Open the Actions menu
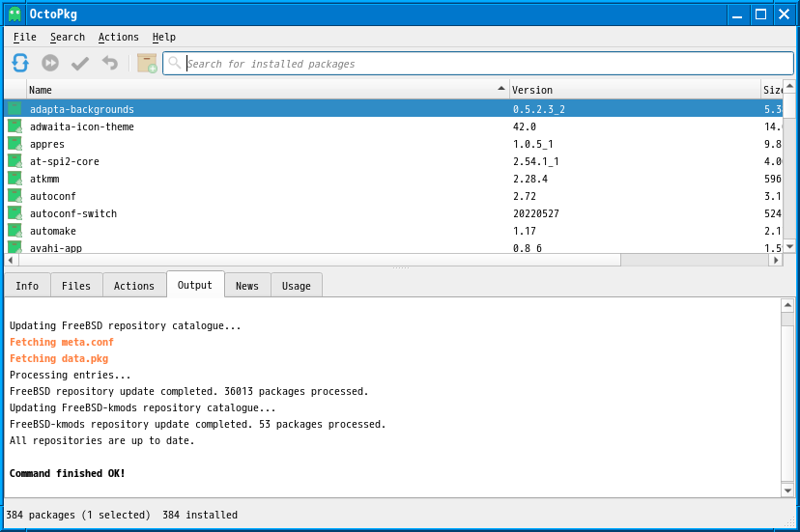Viewport: 800px width, 532px height. 119,38
